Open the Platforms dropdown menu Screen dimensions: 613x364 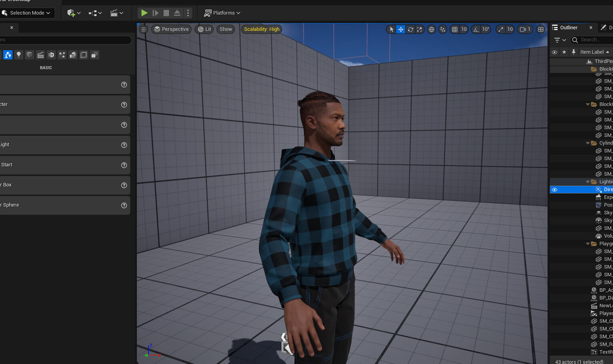click(x=222, y=13)
